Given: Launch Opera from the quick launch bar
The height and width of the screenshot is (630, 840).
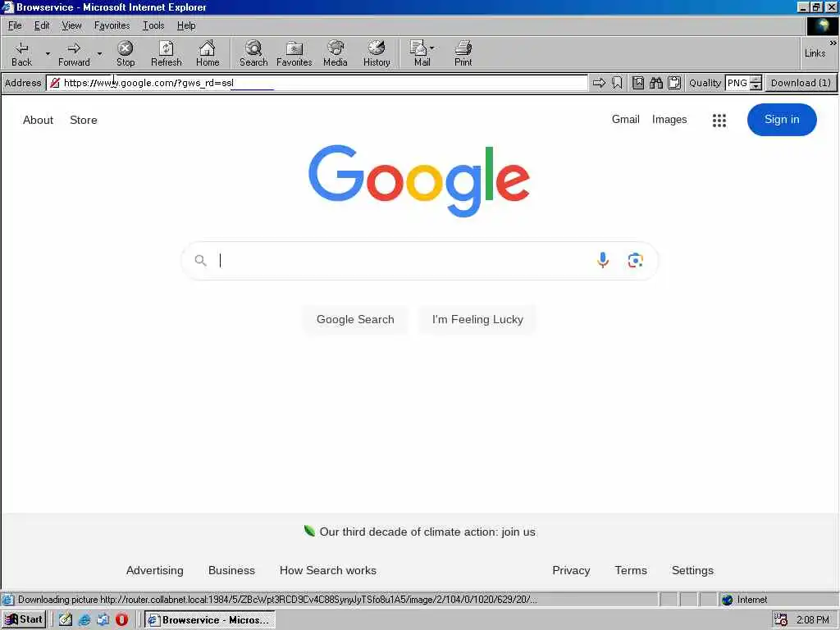Looking at the screenshot, I should [x=121, y=619].
